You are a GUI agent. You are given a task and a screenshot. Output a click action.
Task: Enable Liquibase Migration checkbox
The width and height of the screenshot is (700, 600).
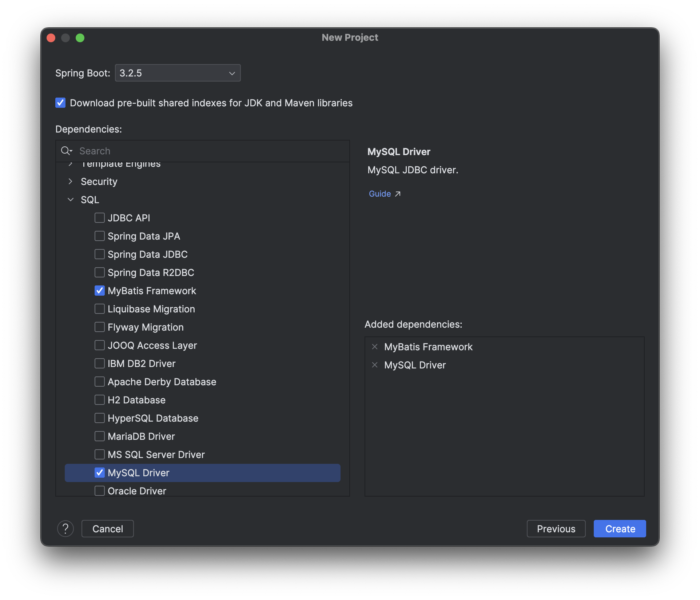point(99,309)
